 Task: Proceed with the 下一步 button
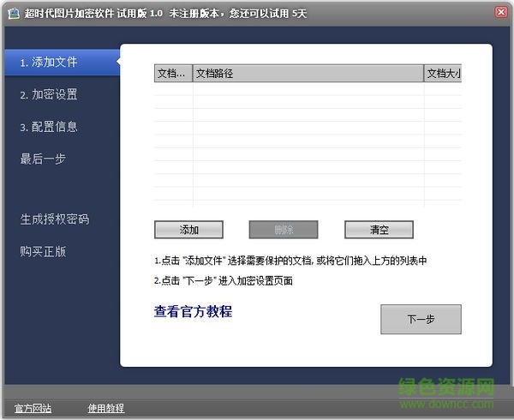click(x=421, y=319)
